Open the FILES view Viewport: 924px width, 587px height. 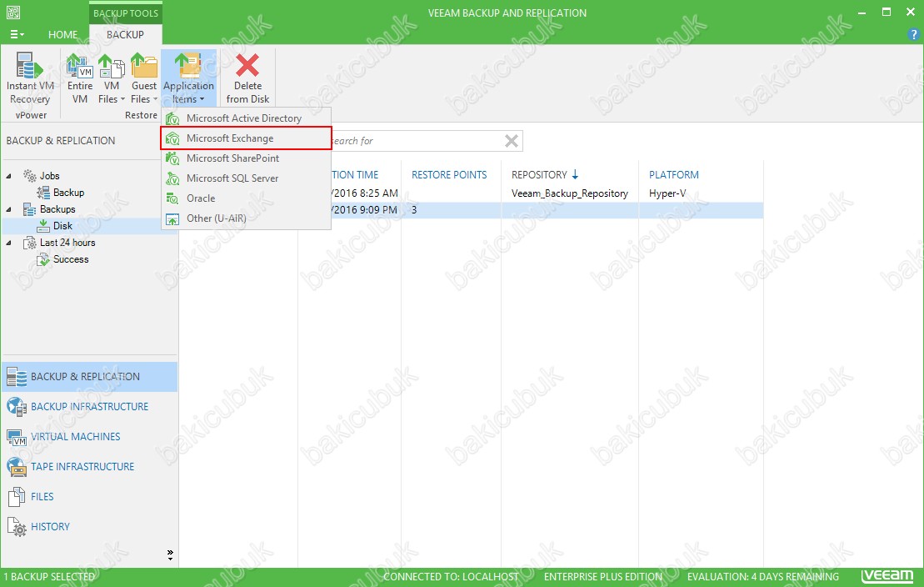(90, 497)
